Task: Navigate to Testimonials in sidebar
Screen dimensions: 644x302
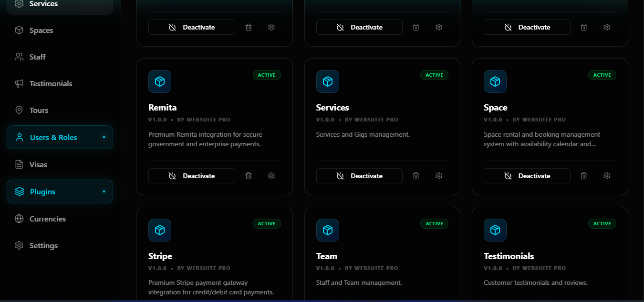Action: tap(51, 83)
